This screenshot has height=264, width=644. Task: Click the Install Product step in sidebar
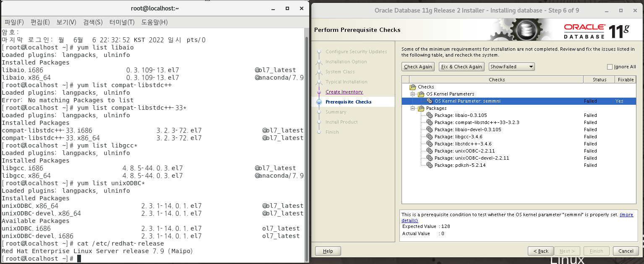[x=342, y=122]
